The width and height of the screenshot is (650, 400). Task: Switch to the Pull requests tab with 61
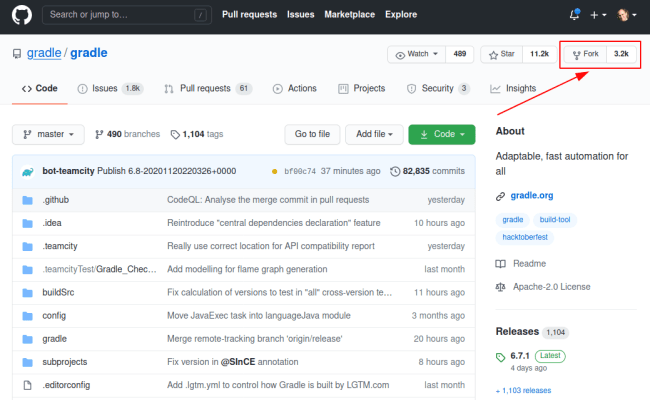click(208, 88)
